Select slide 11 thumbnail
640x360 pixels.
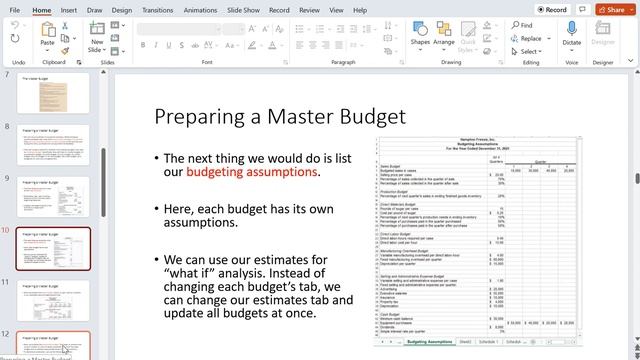pyautogui.click(x=53, y=300)
